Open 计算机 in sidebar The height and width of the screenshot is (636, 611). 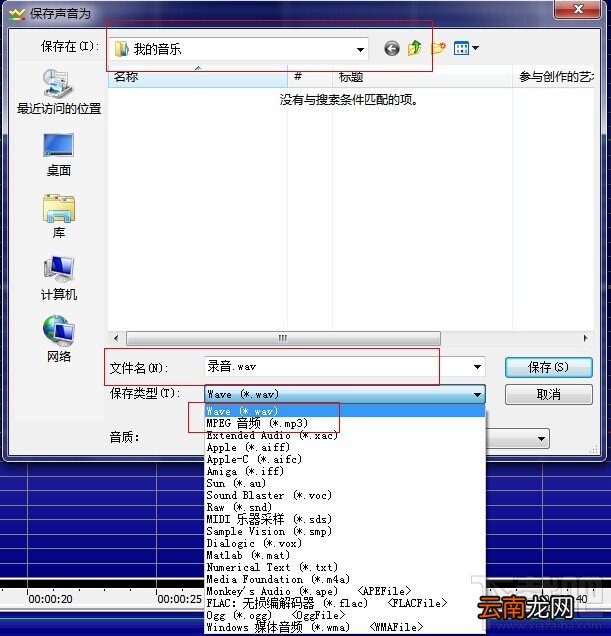[59, 278]
